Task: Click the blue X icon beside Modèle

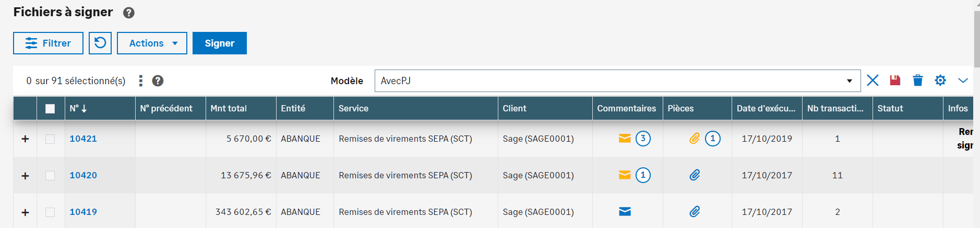Action: (873, 81)
